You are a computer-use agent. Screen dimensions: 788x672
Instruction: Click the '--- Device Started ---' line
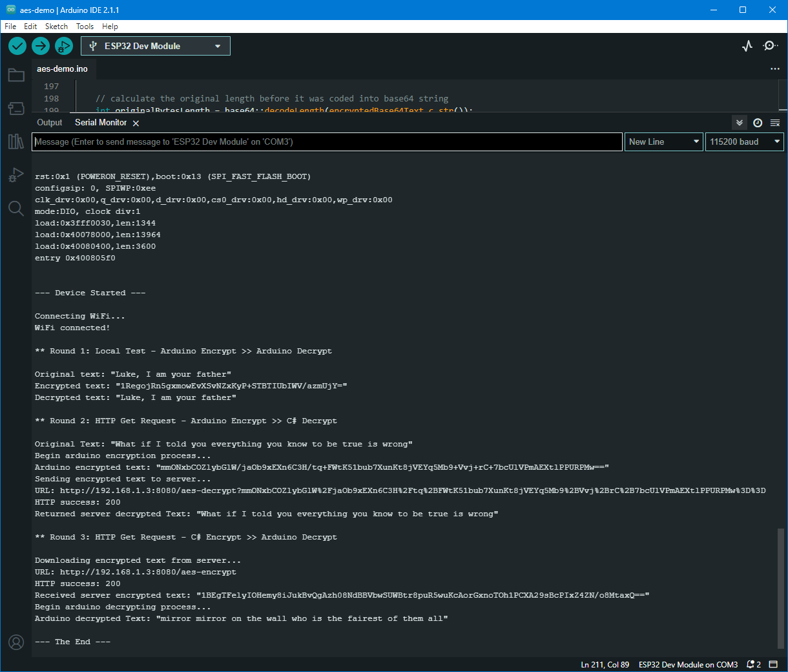(90, 293)
